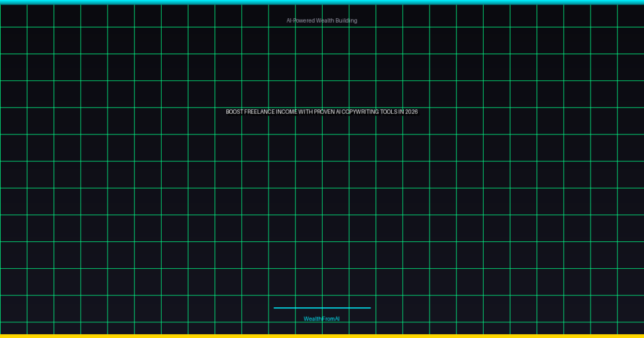The width and height of the screenshot is (644, 338).
Task: Click the cyan divider line above WealthFromAI
Action: pyautogui.click(x=322, y=308)
